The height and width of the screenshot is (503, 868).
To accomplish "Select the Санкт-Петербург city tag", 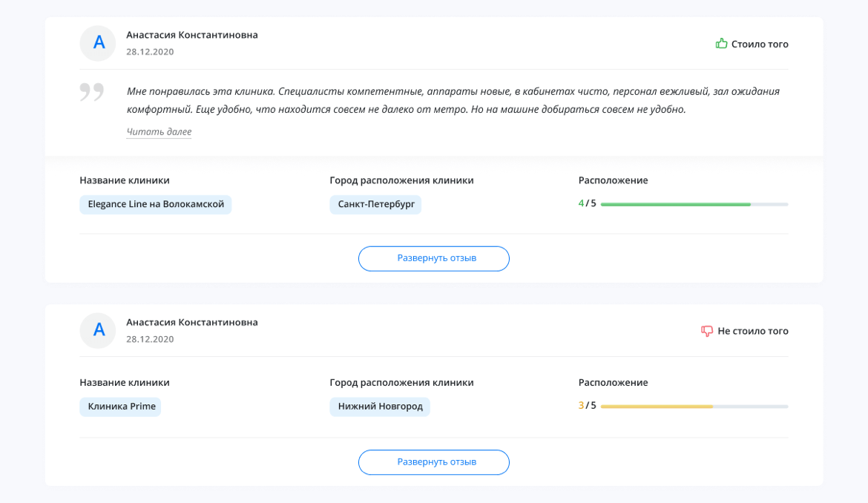I will 375,204.
